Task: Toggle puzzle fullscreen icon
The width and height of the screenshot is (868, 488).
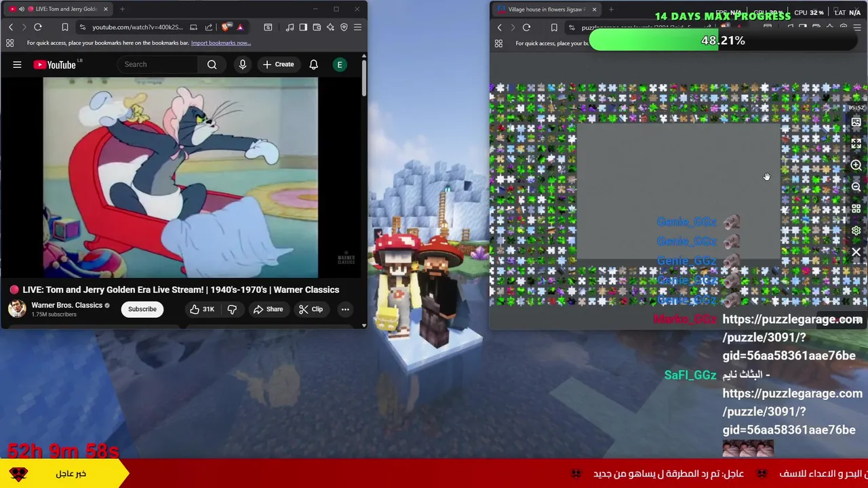Action: point(856,144)
